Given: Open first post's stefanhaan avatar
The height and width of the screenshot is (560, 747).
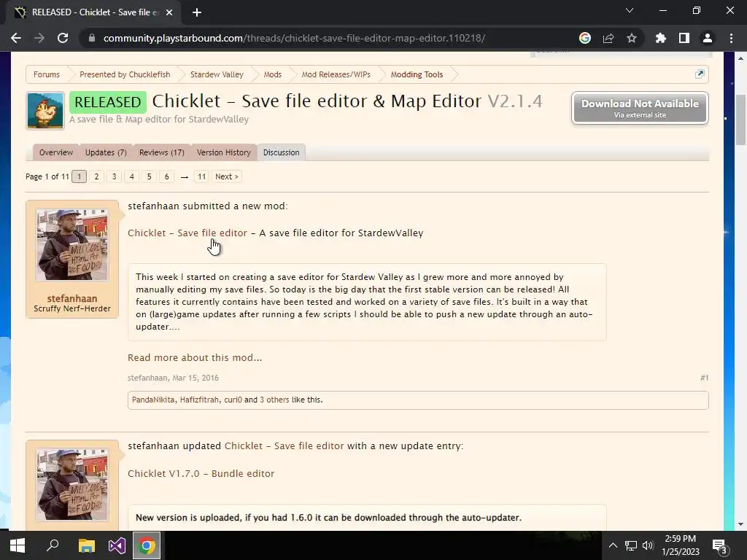Looking at the screenshot, I should point(72,245).
